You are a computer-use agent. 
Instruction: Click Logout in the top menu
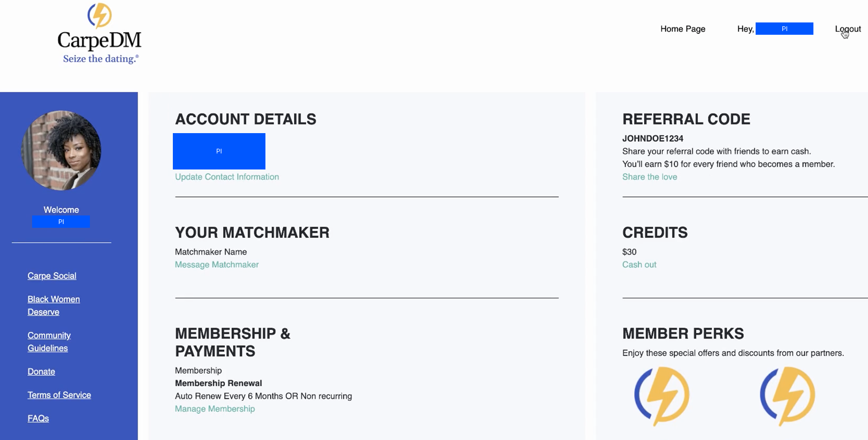(847, 29)
